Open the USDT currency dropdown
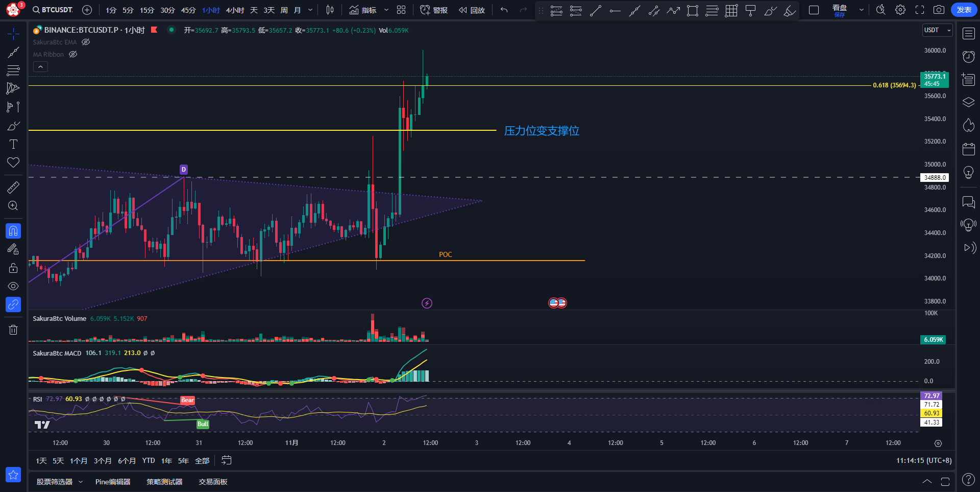Screen dimensions: 980x492 pos(937,30)
